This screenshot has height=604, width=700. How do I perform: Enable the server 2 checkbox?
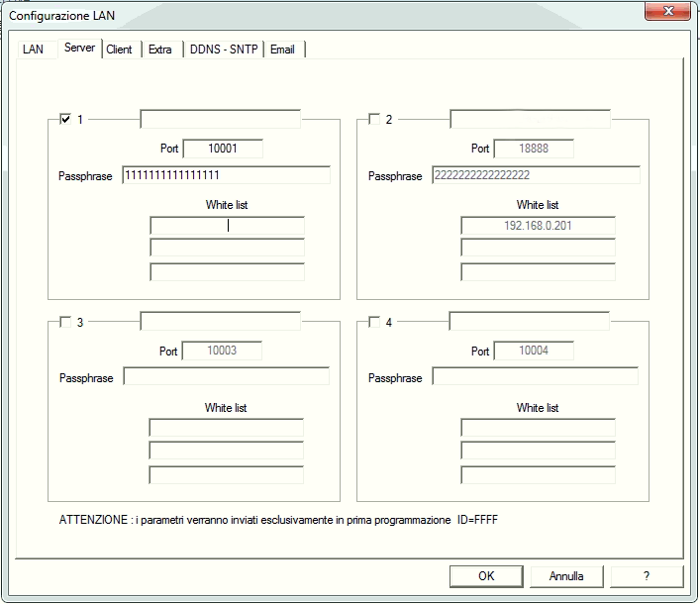click(374, 120)
